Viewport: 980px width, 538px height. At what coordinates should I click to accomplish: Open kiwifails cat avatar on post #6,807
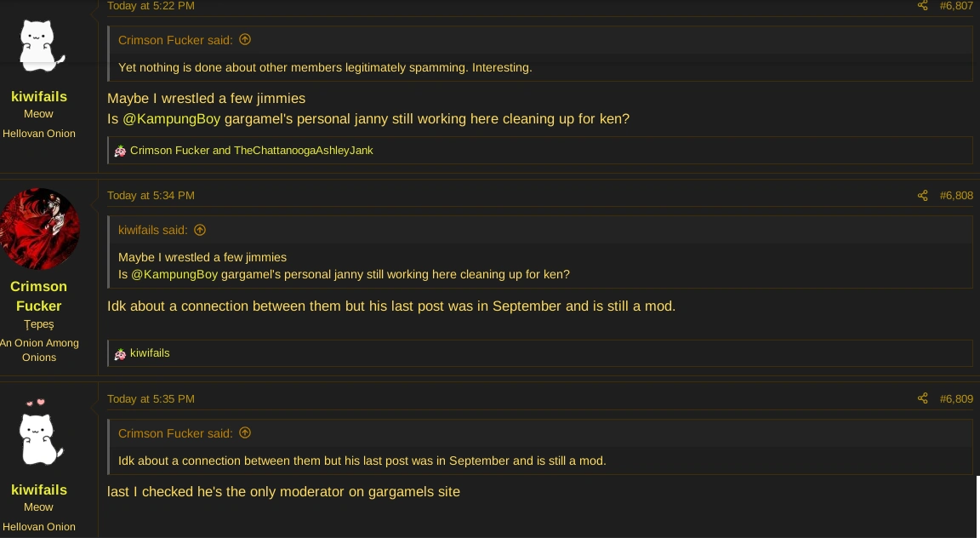pyautogui.click(x=39, y=45)
